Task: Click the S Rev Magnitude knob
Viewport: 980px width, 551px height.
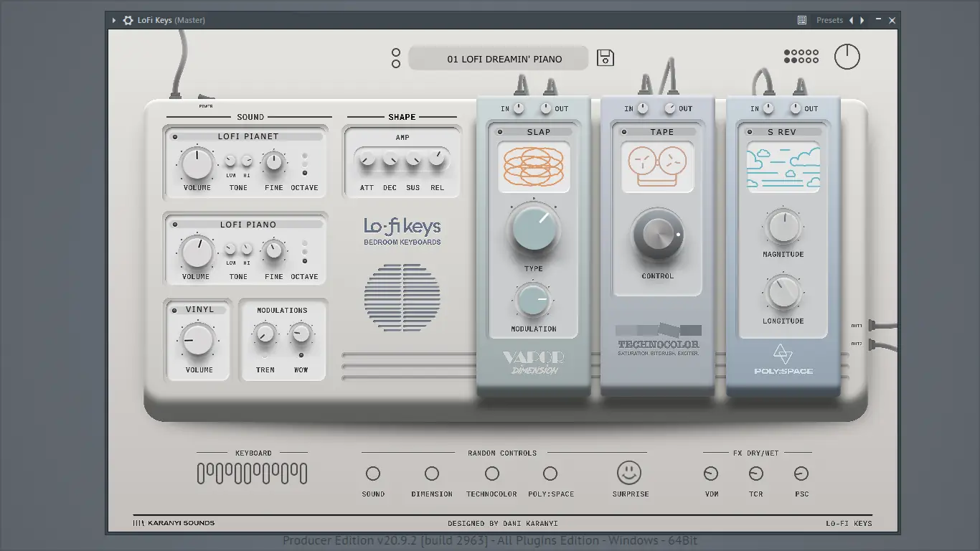Action: [x=783, y=227]
